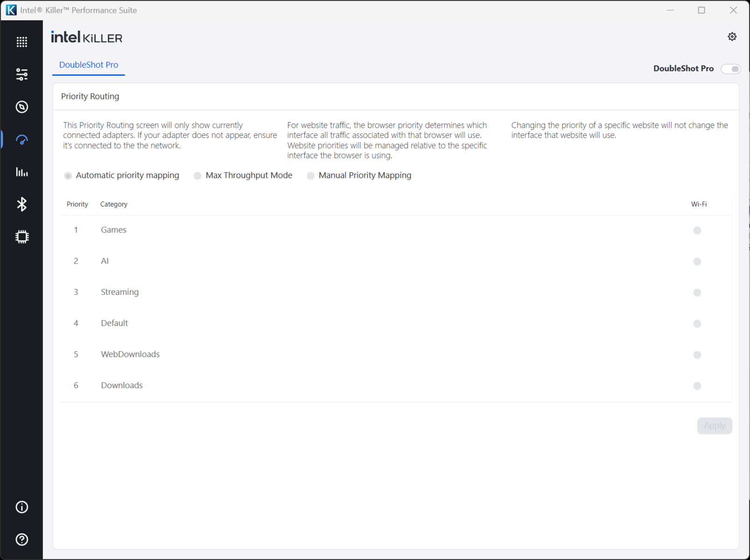Click the Default category label

click(x=114, y=323)
